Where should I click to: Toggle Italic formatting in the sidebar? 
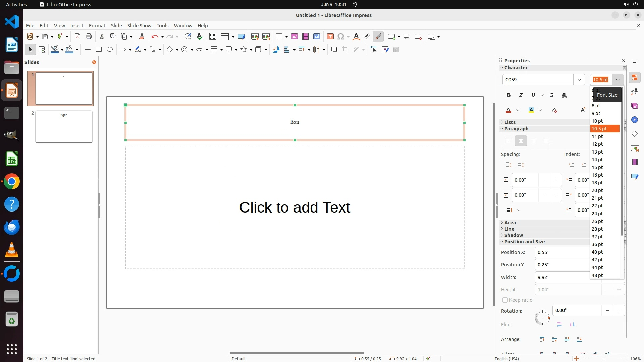point(521,95)
